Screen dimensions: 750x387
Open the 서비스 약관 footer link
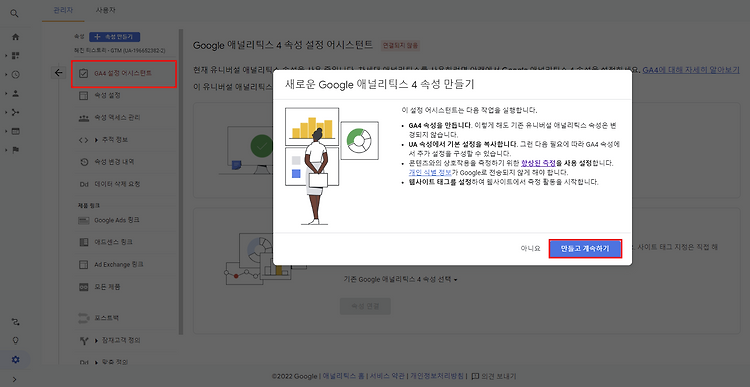click(x=386, y=376)
